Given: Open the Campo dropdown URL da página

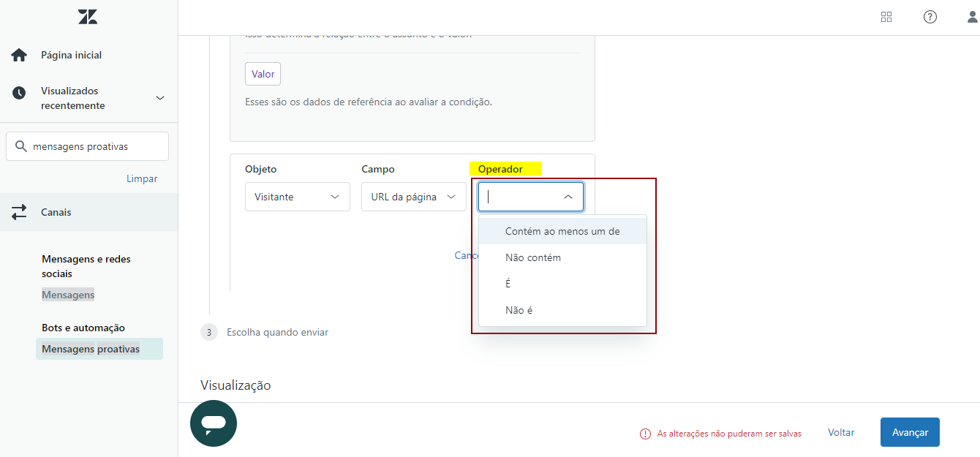Looking at the screenshot, I should coord(413,197).
